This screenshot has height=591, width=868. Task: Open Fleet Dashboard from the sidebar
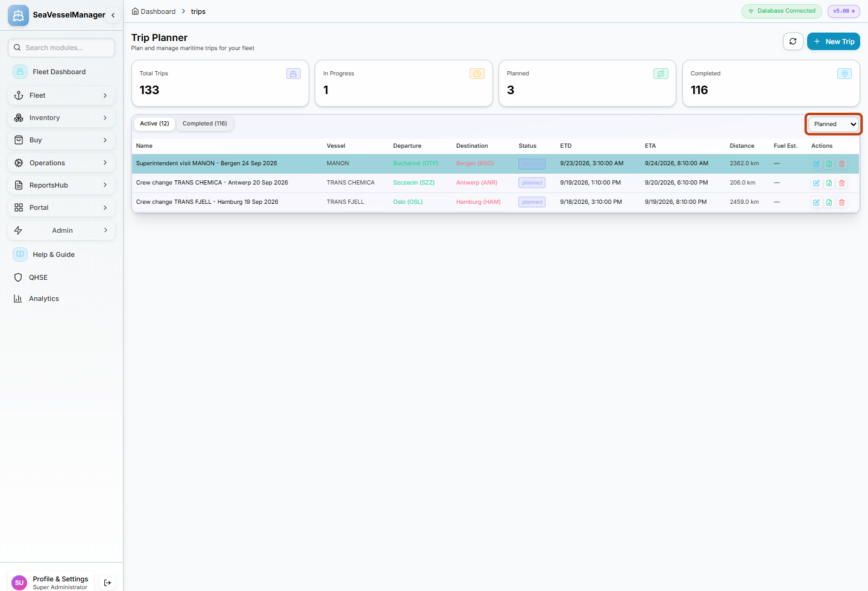click(61, 72)
